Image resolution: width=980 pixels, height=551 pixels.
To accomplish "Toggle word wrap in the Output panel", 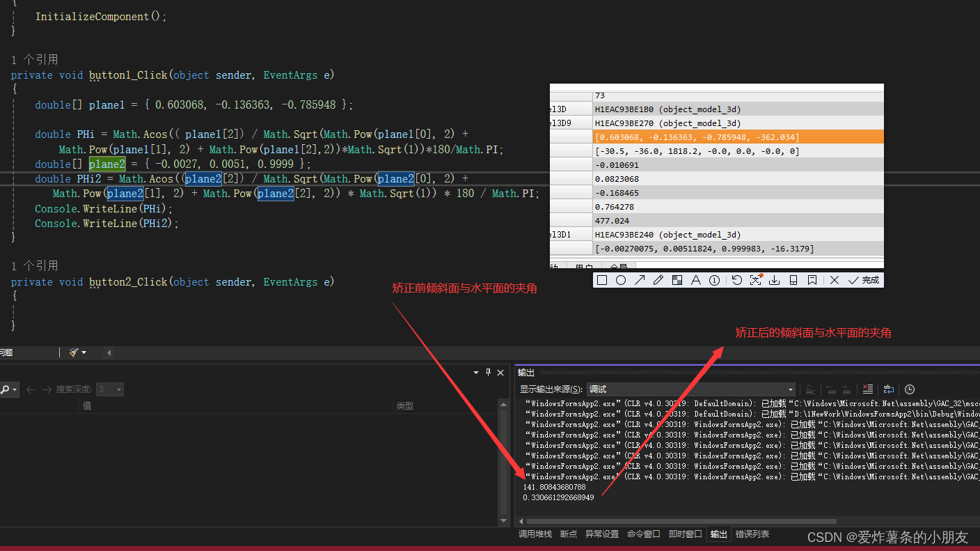I will [x=889, y=389].
